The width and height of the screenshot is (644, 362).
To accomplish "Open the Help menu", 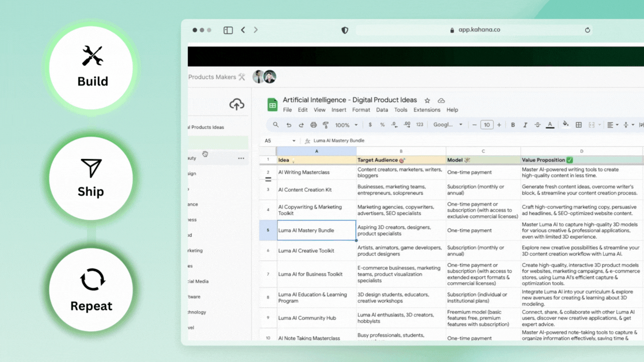I will [452, 110].
